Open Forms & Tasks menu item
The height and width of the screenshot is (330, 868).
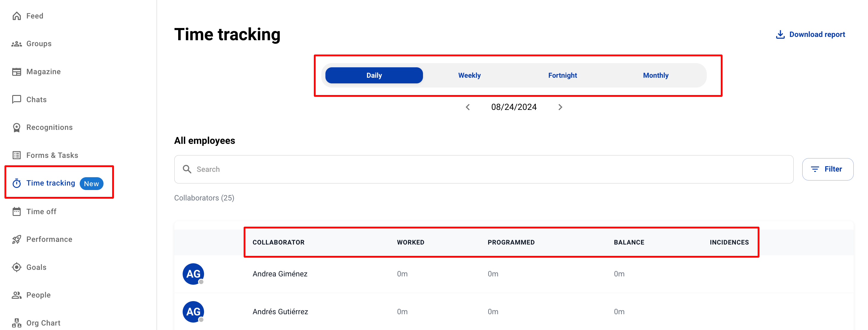tap(52, 155)
